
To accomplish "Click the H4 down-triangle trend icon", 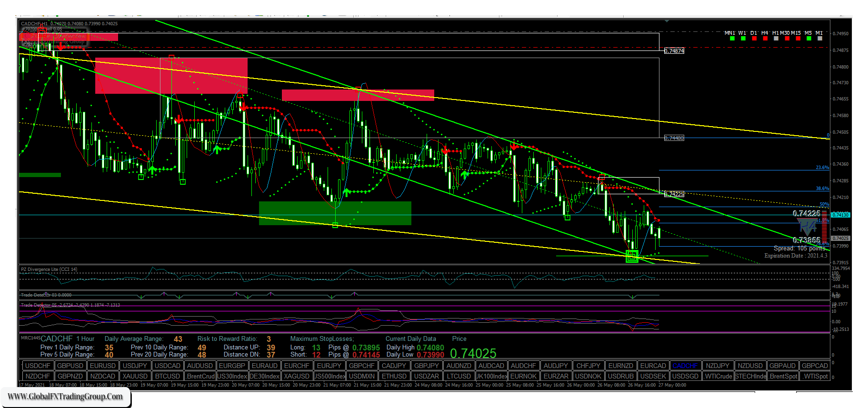I will tap(808, 227).
